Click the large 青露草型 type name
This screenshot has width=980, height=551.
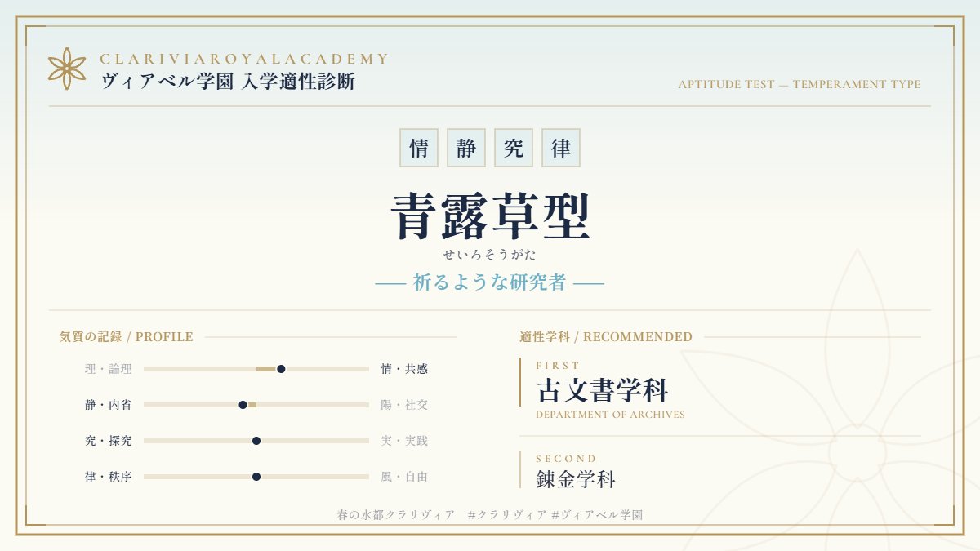[x=490, y=217]
